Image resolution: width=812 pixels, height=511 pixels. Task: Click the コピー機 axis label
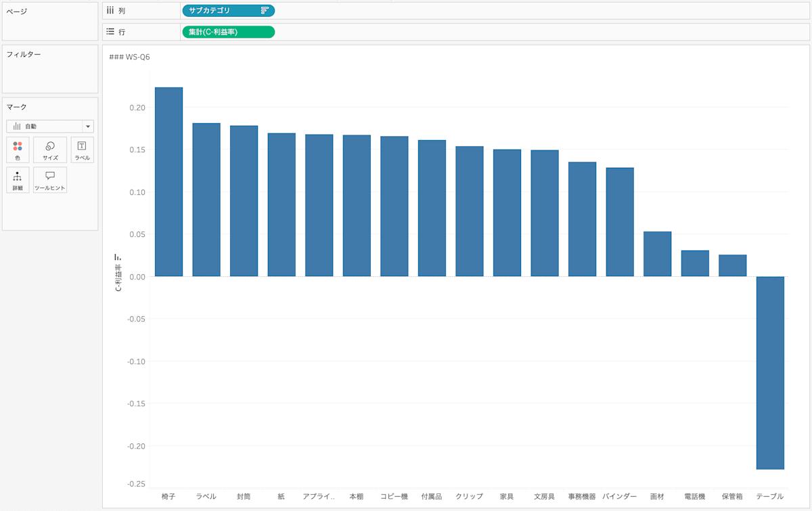click(394, 496)
